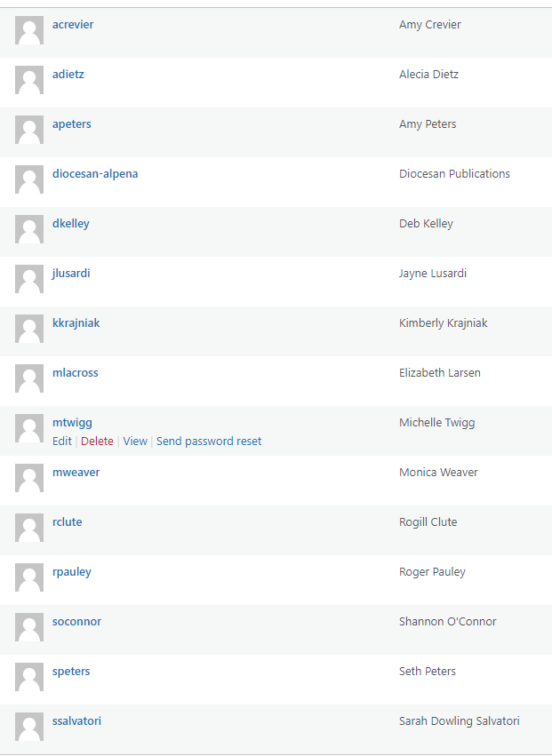Send password reset to mtwigg
552x756 pixels.
(x=209, y=442)
